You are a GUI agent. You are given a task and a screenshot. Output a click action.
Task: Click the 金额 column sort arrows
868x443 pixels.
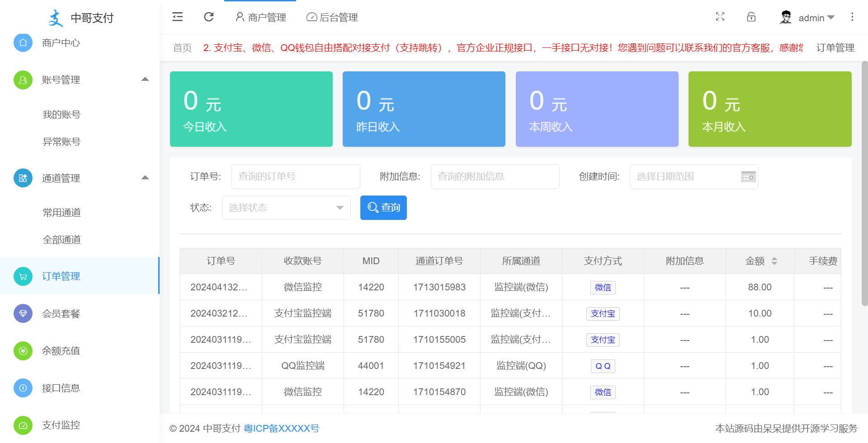click(x=774, y=261)
